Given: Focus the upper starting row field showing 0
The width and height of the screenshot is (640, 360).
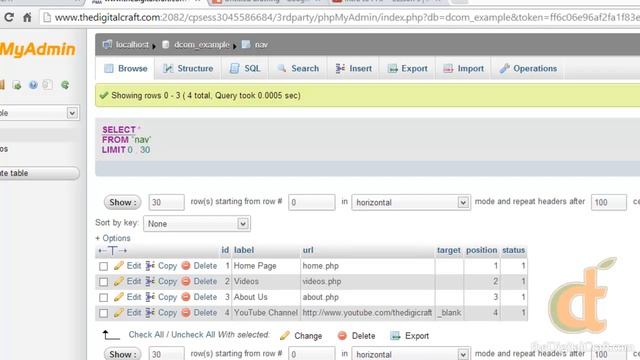Looking at the screenshot, I should click(x=311, y=202).
